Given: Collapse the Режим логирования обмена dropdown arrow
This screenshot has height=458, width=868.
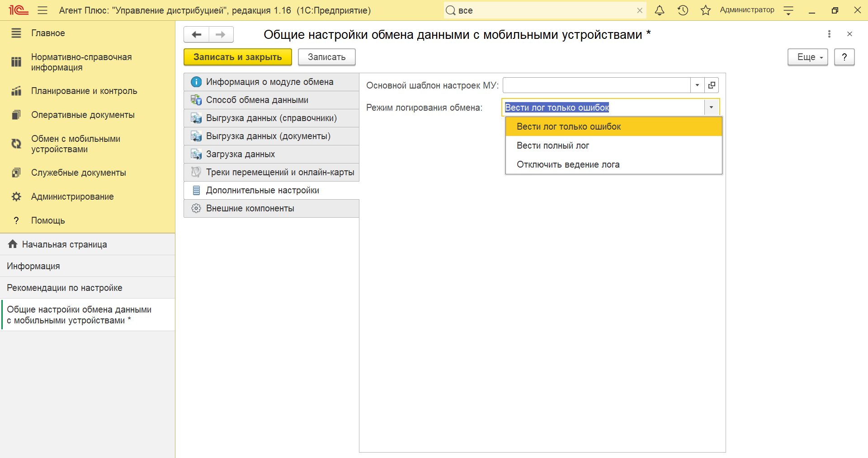Looking at the screenshot, I should (711, 107).
